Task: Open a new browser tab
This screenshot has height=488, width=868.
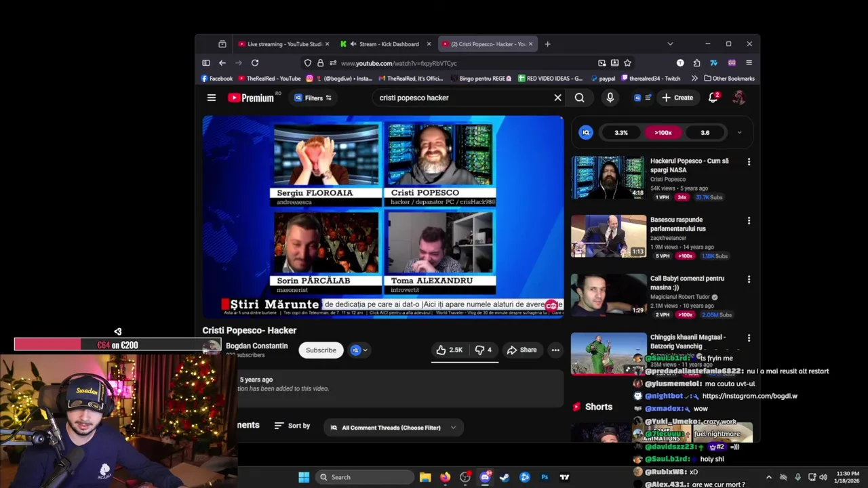Action: [x=548, y=44]
